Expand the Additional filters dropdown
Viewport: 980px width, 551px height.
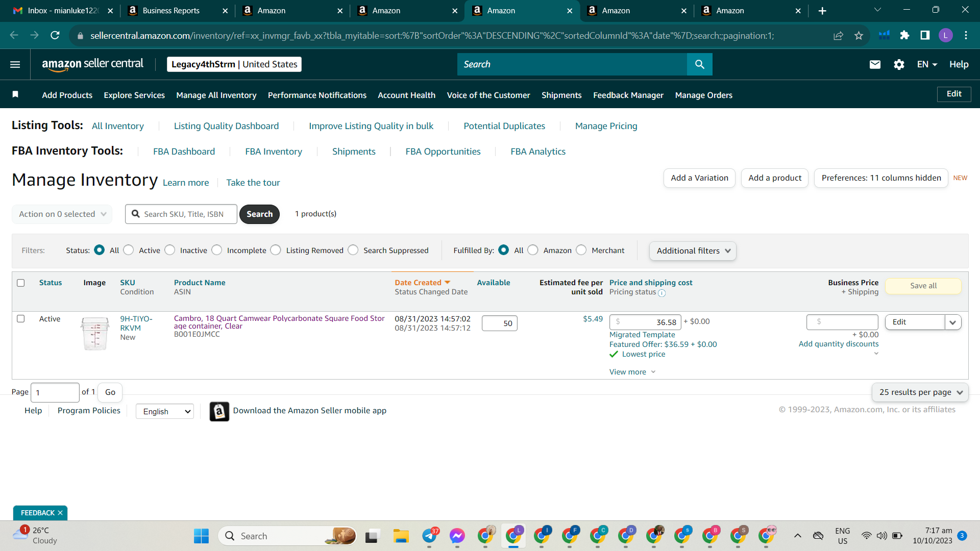(x=693, y=251)
